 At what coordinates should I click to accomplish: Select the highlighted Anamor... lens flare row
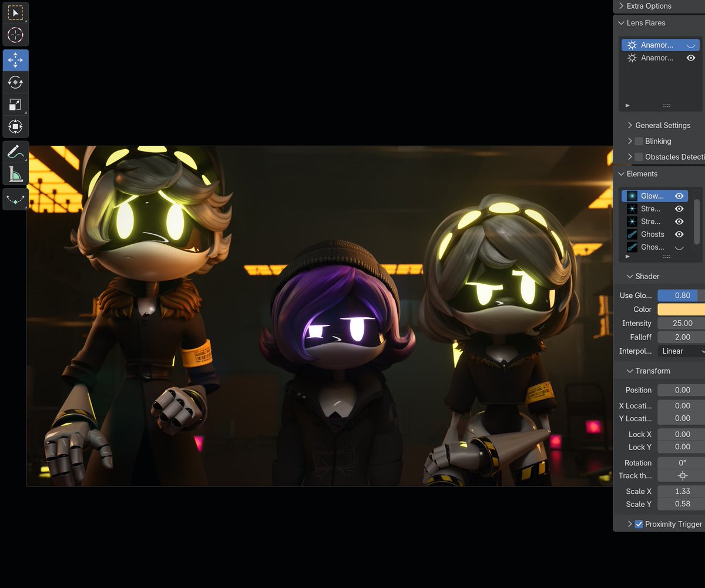point(660,45)
